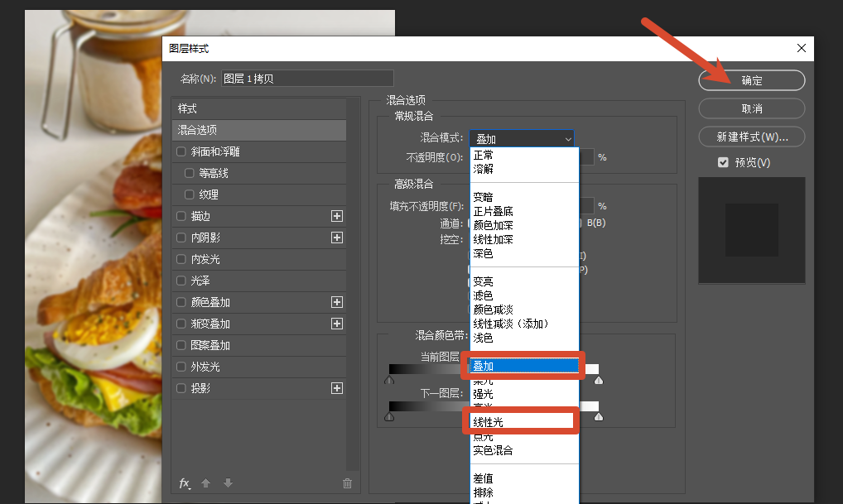Enable the 等高线 checkbox
The image size is (843, 504).
tap(190, 173)
